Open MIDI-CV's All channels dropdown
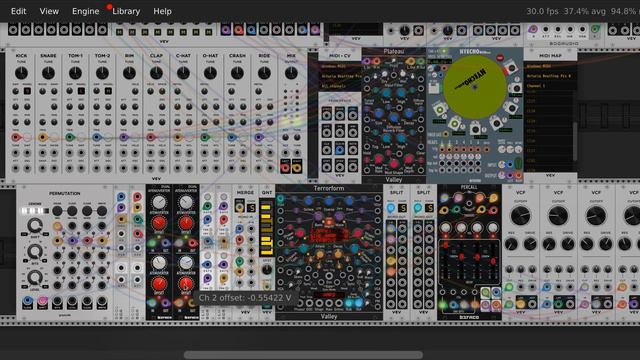The image size is (640, 360). point(340,87)
